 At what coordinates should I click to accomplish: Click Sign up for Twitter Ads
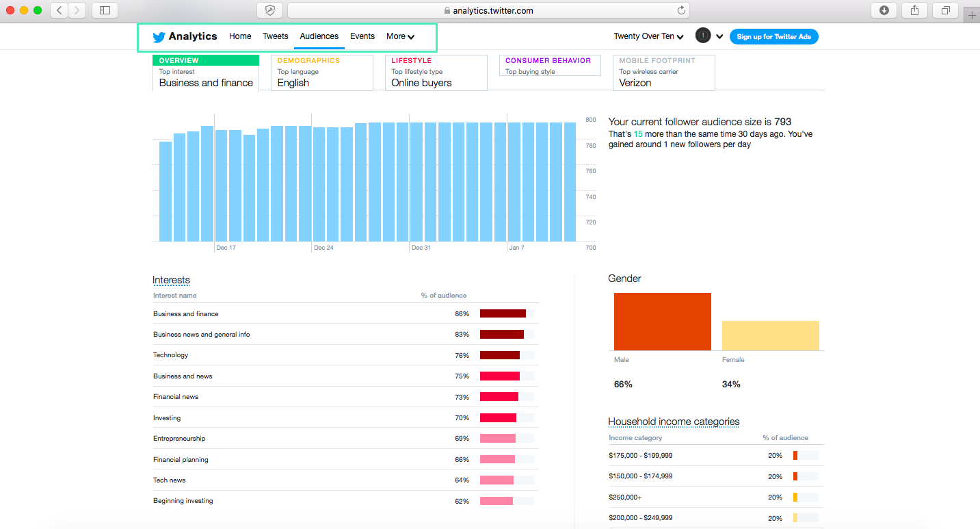coord(773,37)
